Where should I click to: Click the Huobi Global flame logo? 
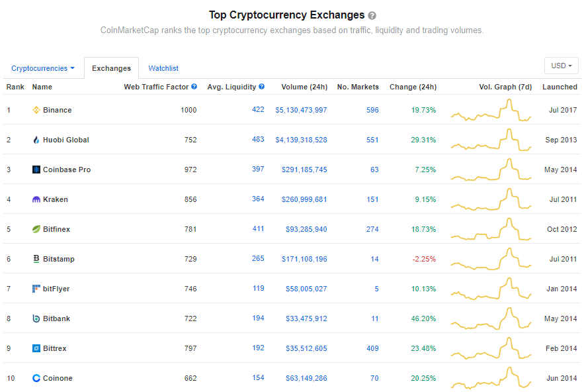pyautogui.click(x=36, y=140)
